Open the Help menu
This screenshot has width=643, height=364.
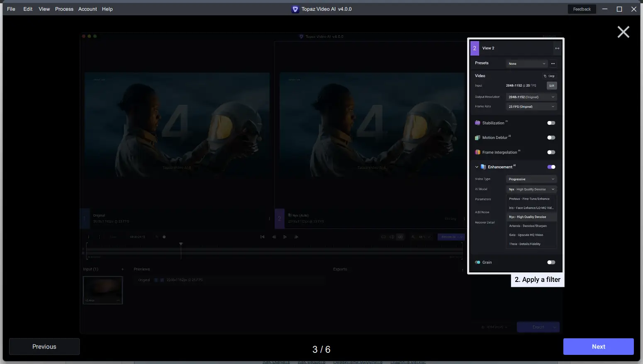click(x=107, y=9)
